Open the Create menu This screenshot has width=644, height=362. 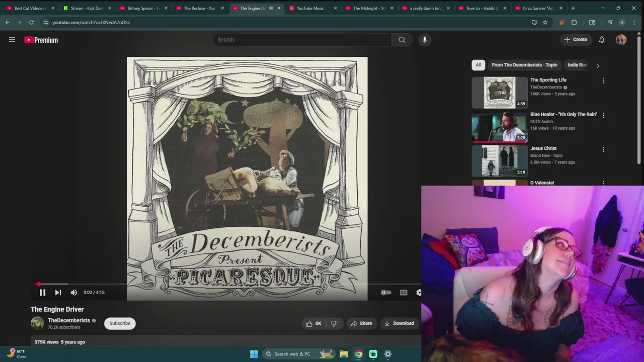click(576, 40)
